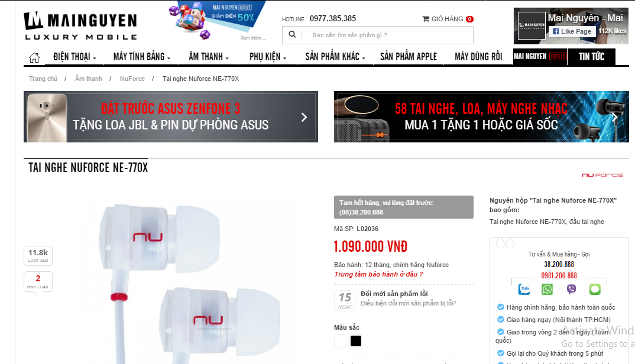Select the black color swatch
The width and height of the screenshot is (635, 364).
tap(355, 341)
